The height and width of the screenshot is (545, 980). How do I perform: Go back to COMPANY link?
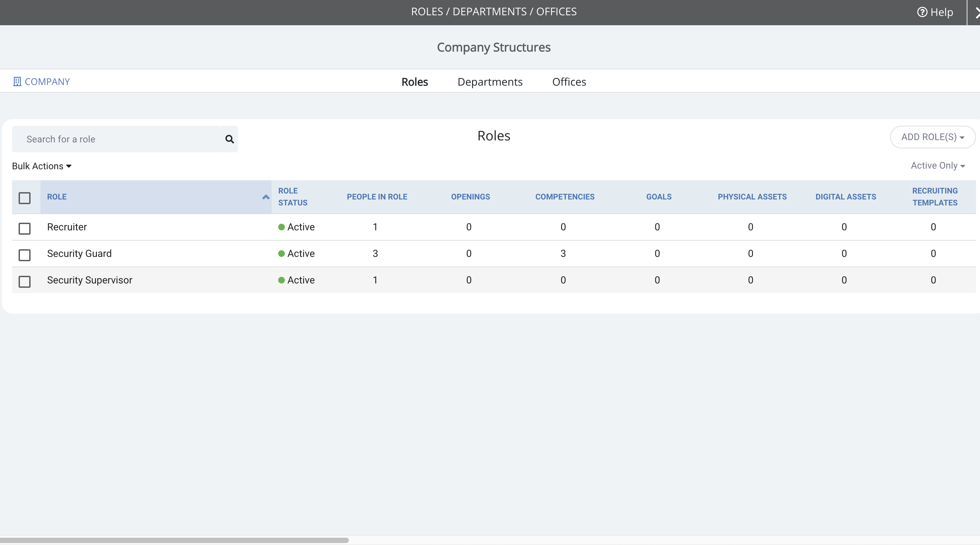pos(41,82)
